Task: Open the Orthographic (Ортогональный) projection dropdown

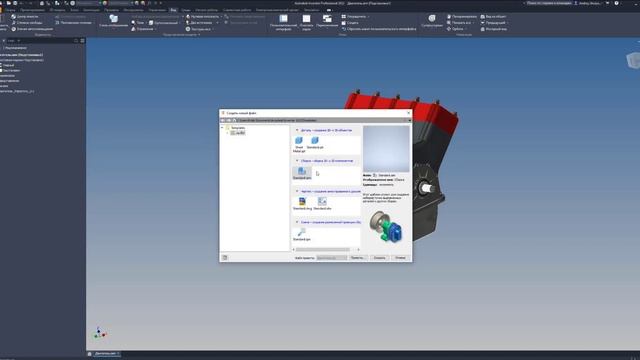Action: tap(164, 23)
